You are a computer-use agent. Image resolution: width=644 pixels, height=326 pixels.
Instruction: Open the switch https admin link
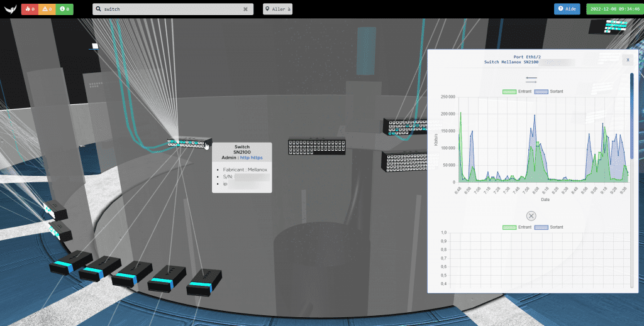pyautogui.click(x=257, y=158)
